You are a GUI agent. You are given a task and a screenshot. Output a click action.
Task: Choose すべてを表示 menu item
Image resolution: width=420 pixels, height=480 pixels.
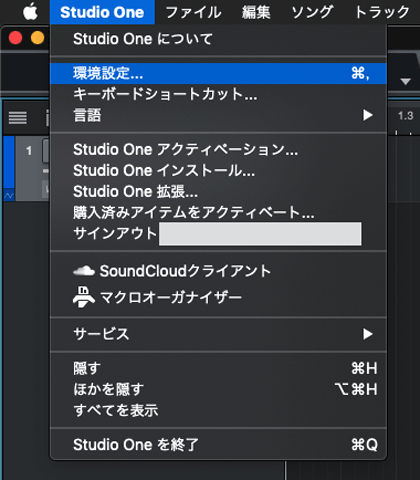coord(218,410)
